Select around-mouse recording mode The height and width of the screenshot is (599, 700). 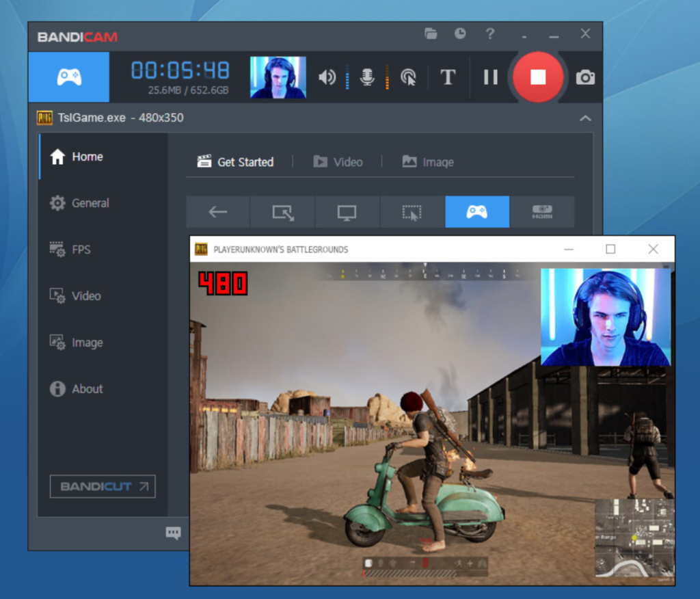click(412, 212)
